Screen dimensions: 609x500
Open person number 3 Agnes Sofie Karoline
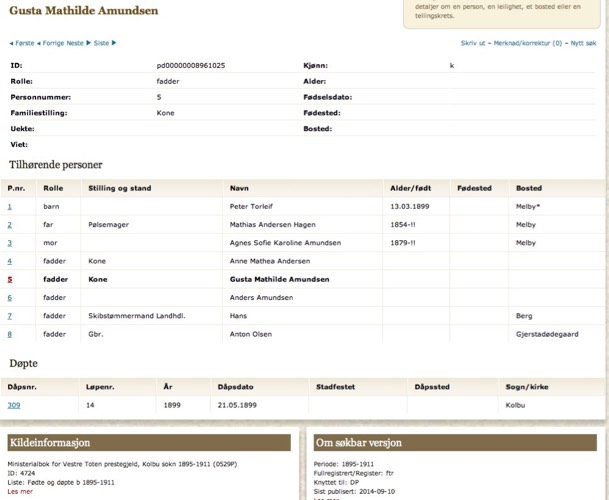(x=10, y=243)
